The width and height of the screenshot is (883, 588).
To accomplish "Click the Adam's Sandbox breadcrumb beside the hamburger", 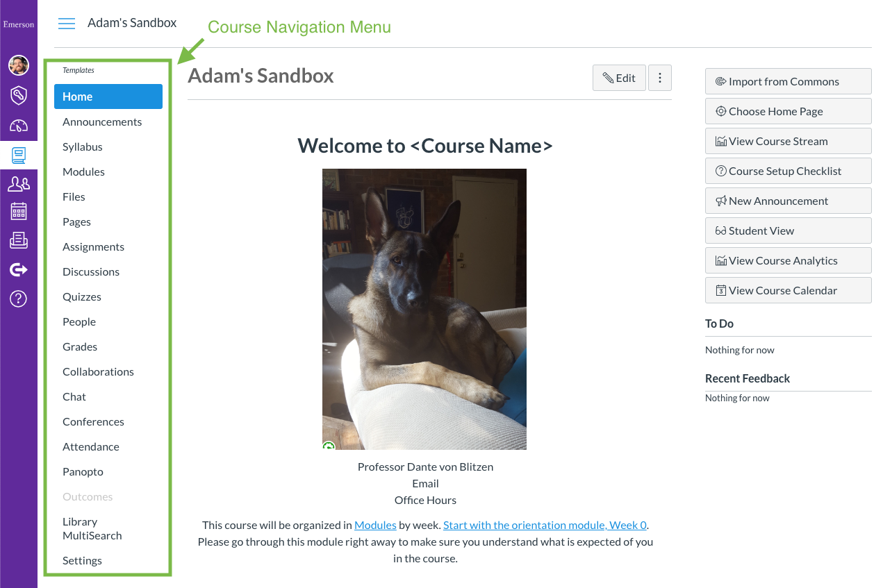I will (x=132, y=23).
